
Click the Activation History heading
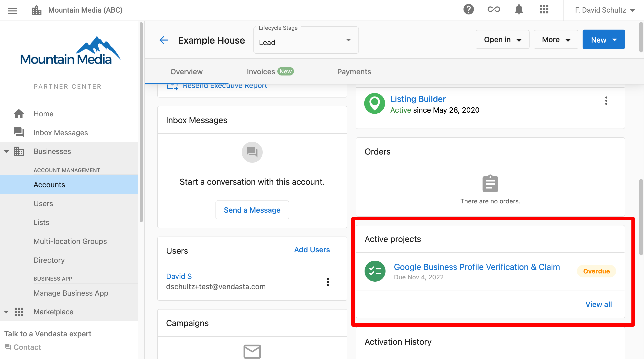398,342
